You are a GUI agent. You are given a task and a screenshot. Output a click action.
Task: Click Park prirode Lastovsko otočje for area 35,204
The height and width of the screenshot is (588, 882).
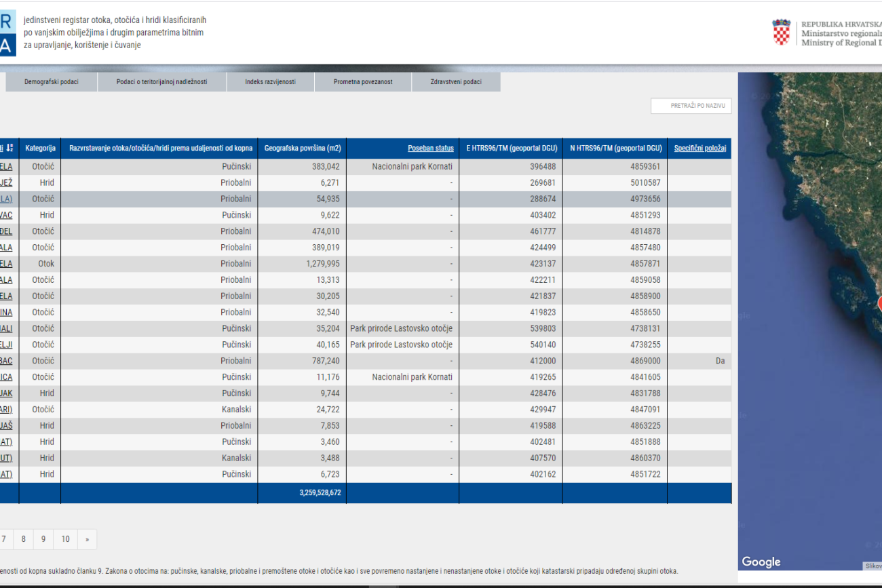(x=401, y=328)
